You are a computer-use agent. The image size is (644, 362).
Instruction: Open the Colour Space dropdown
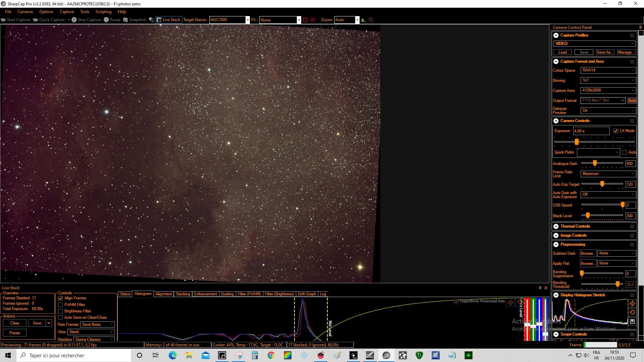(x=608, y=70)
